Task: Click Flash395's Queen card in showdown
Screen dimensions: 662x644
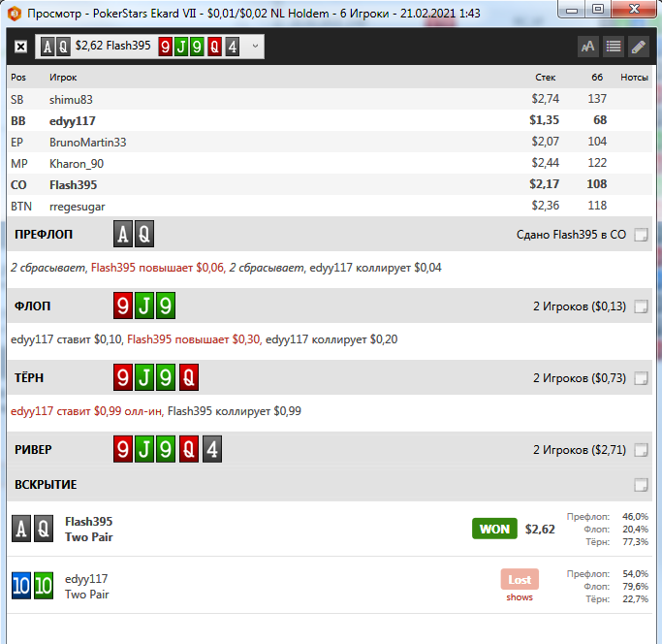Action: click(x=44, y=529)
